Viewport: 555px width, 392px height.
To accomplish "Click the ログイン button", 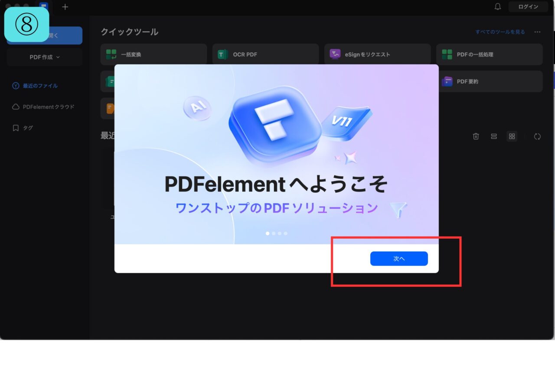I will click(528, 6).
